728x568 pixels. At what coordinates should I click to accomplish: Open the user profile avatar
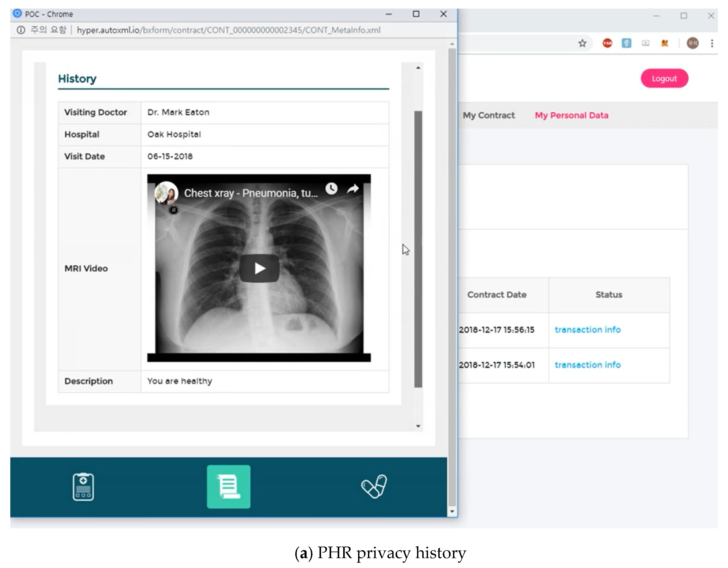[693, 43]
